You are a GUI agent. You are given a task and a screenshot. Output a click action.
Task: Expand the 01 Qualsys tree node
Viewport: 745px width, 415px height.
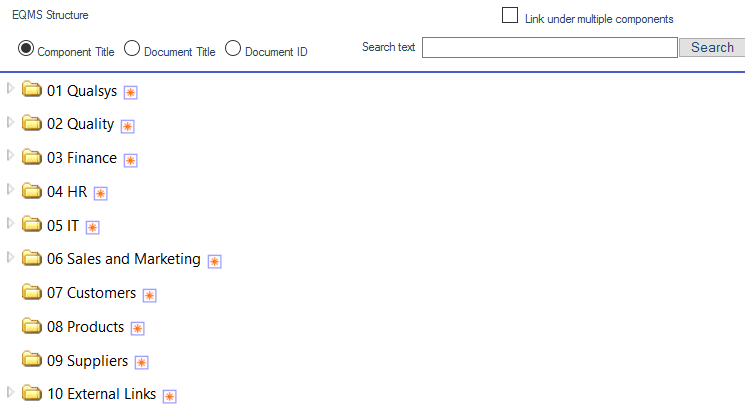coord(10,88)
